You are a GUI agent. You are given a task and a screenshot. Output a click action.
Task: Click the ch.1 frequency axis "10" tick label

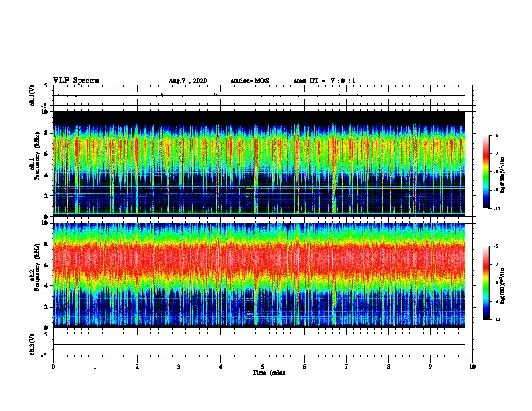pos(46,112)
